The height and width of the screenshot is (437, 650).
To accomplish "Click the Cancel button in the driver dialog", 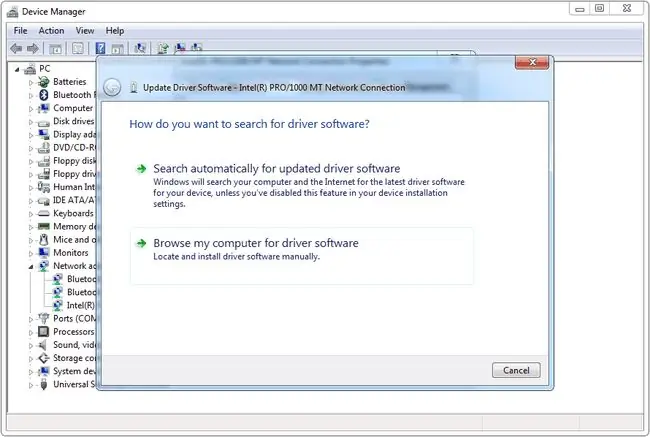I will pos(516,370).
